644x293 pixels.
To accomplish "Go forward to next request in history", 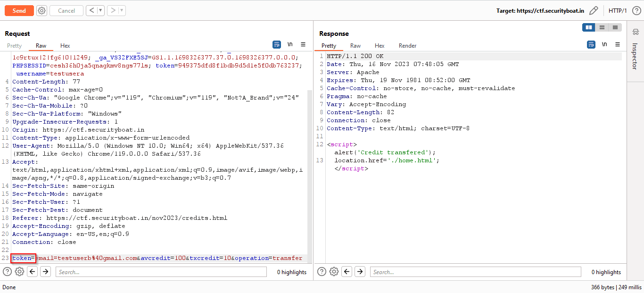I will 113,10.
